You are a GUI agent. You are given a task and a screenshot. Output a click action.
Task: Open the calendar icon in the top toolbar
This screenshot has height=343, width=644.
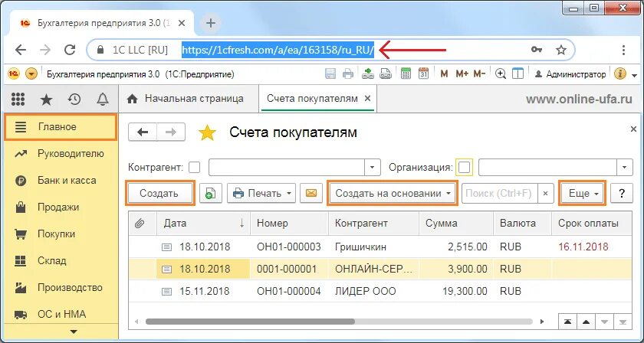point(423,73)
